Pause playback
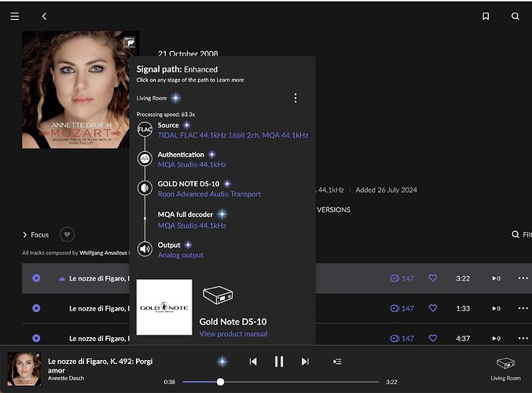The height and width of the screenshot is (393, 532). click(279, 362)
